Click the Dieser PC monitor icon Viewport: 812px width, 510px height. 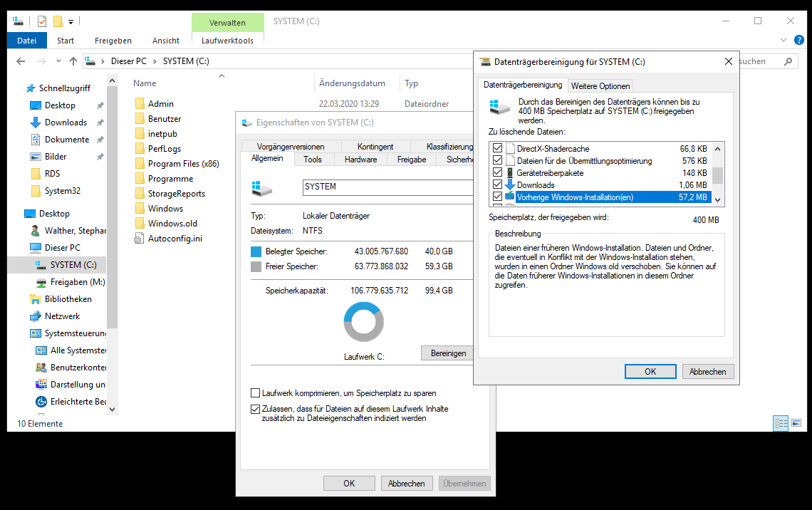(x=36, y=247)
